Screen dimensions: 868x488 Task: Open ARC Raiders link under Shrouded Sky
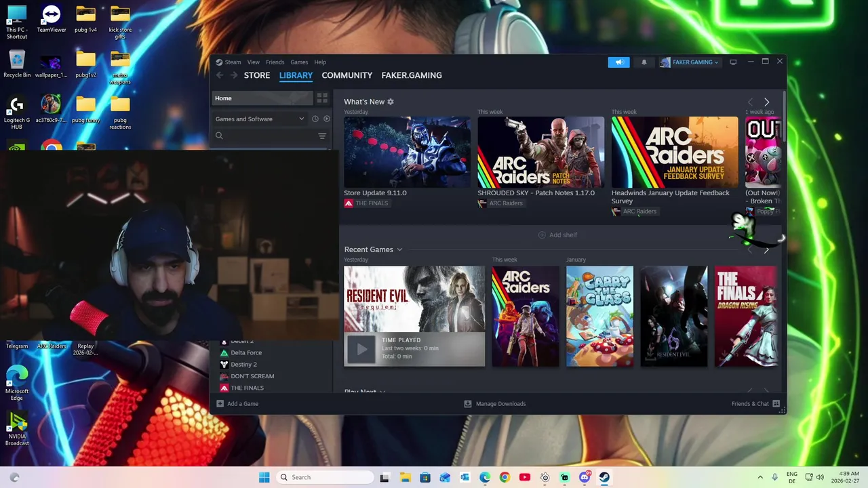[x=500, y=203]
